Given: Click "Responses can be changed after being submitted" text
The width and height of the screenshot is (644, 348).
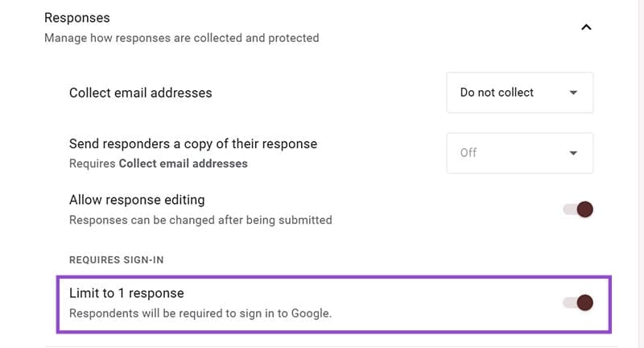Looking at the screenshot, I should 200,219.
